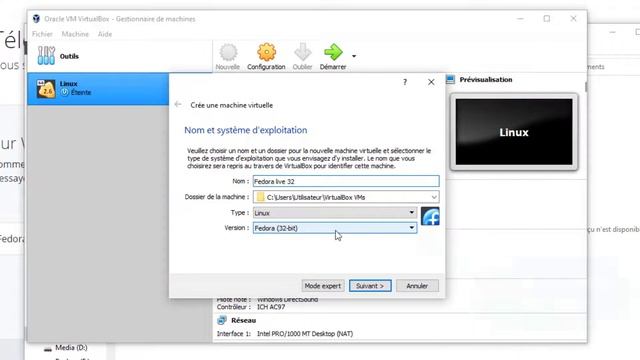The width and height of the screenshot is (640, 360).
Task: Click the Nom text field
Action: tap(346, 181)
